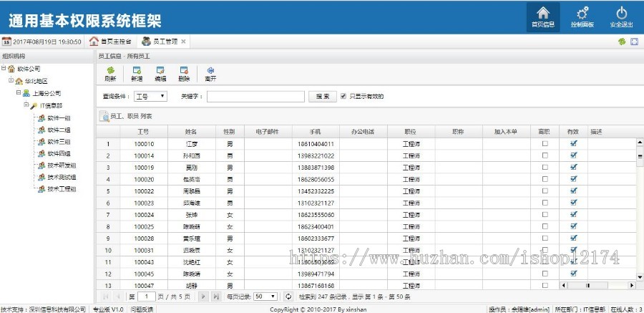Click table vertical scrollbar down arrow
The width and height of the screenshot is (644, 313).
(640, 278)
